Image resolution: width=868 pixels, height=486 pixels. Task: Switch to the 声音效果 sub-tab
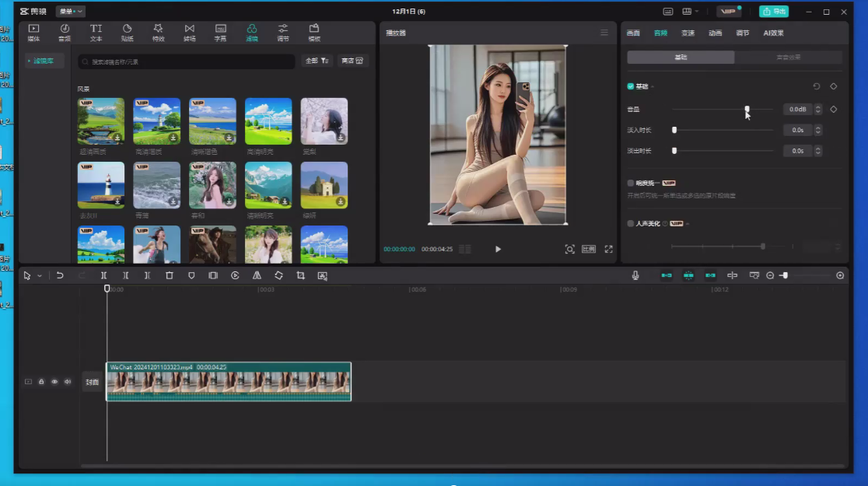[x=788, y=58]
